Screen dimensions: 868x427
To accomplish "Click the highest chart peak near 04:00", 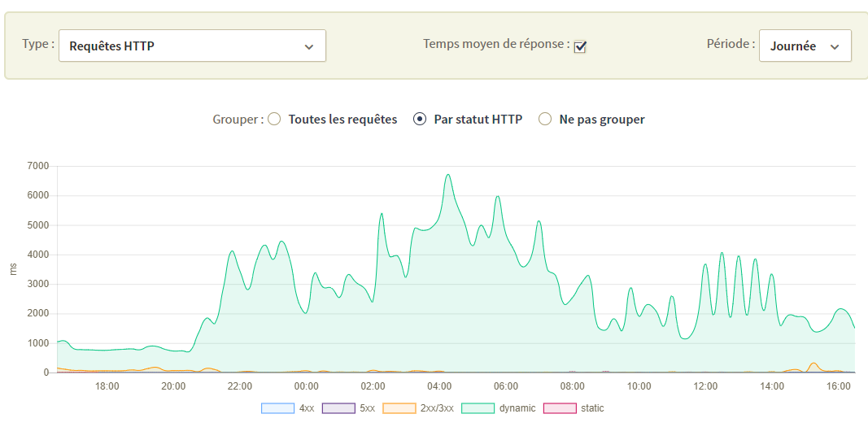I will tap(448, 175).
